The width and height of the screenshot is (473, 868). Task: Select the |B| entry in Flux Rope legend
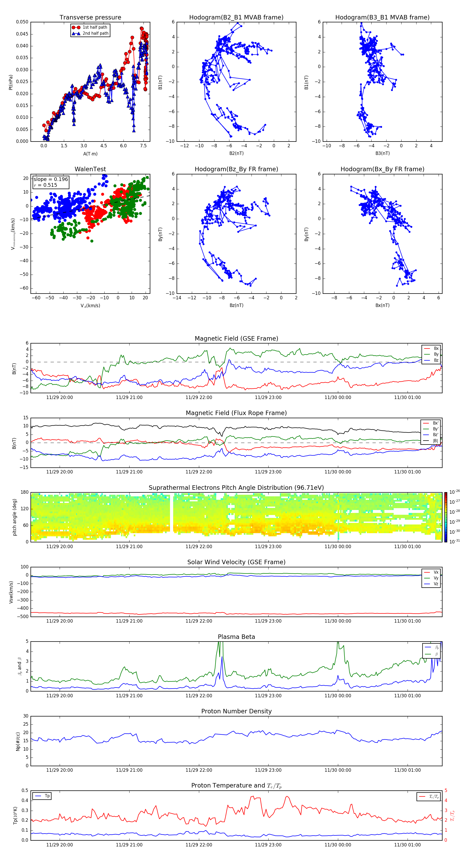[431, 441]
